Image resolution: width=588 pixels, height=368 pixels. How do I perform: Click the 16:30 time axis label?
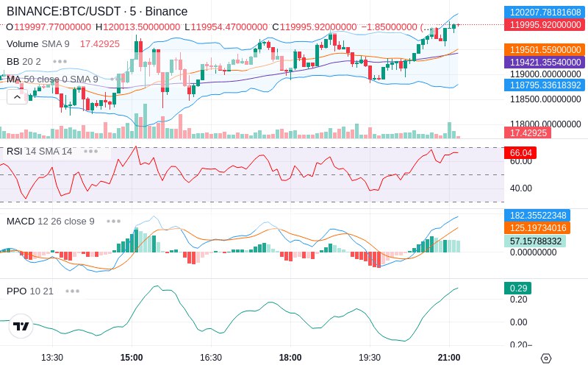pos(211,358)
